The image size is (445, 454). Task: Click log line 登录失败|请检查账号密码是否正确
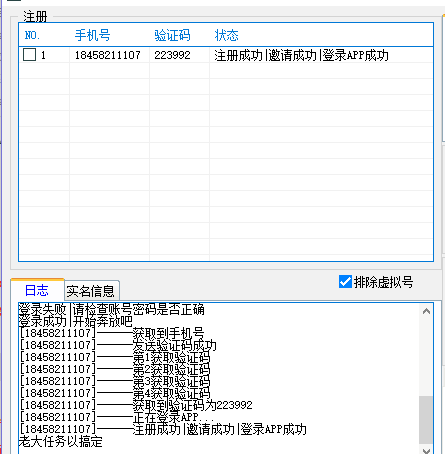coord(111,309)
